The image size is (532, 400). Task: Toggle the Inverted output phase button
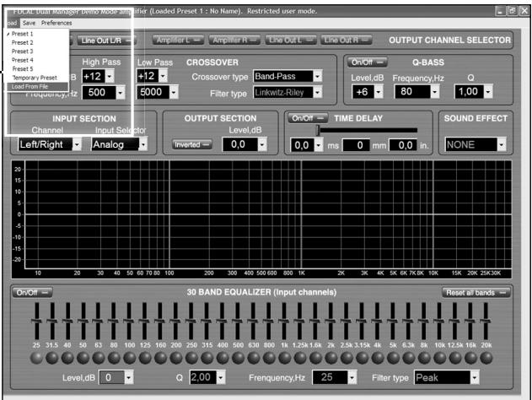click(x=191, y=144)
